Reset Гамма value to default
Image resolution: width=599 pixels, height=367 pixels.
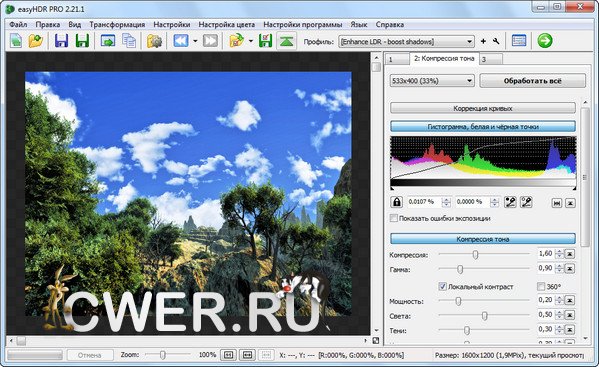pyautogui.click(x=570, y=269)
